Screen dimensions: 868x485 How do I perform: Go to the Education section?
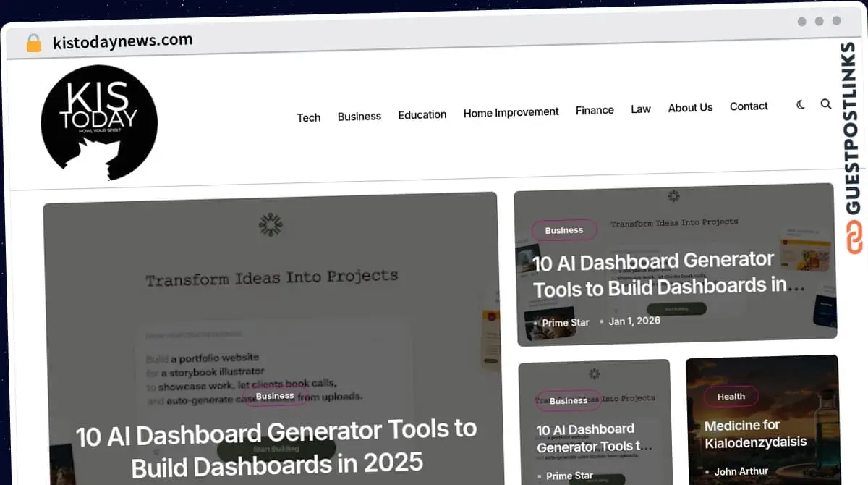(x=422, y=114)
